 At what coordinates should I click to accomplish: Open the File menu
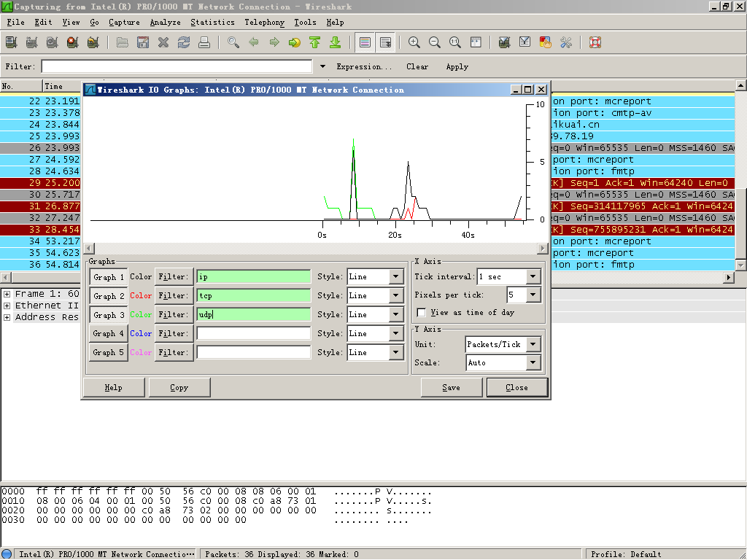click(15, 23)
